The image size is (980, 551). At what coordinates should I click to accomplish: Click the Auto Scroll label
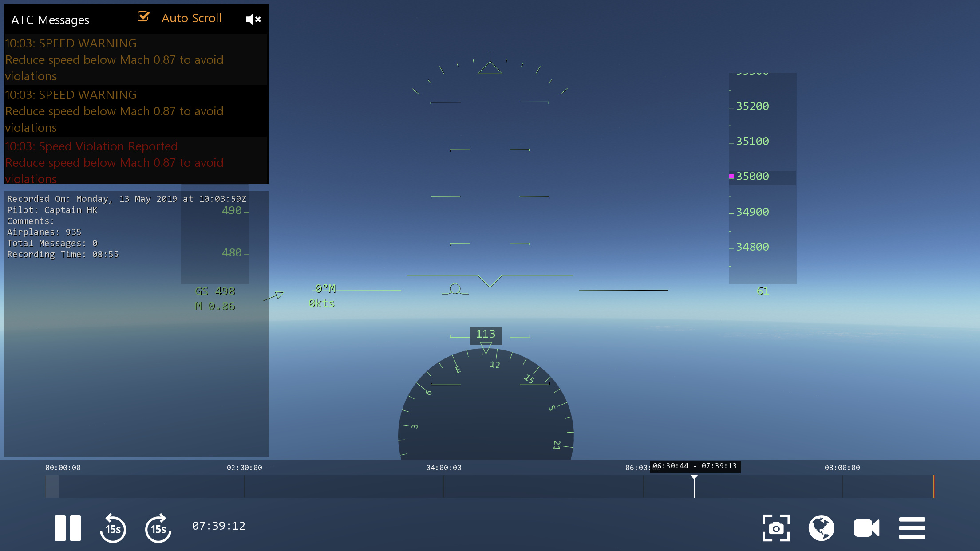click(x=191, y=18)
